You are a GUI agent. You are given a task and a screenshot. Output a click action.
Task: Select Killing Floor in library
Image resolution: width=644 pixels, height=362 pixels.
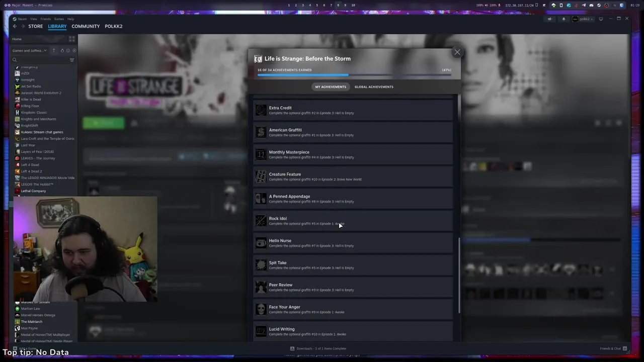pos(30,106)
